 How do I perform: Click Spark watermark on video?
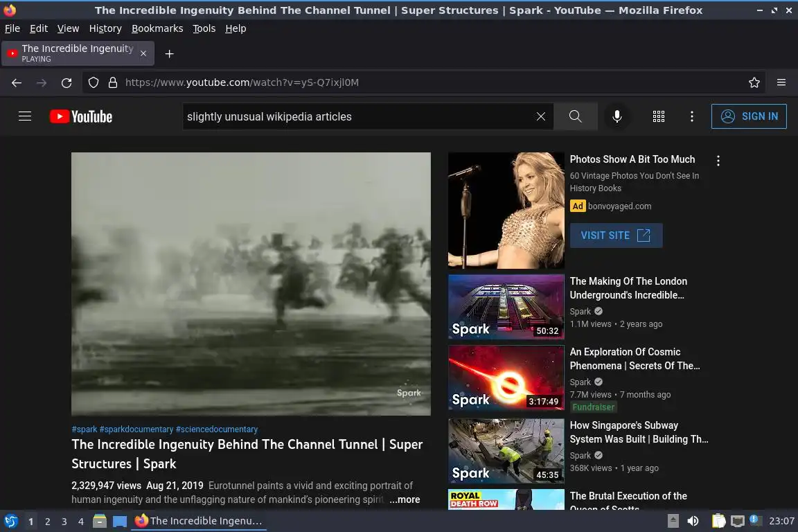coord(409,393)
